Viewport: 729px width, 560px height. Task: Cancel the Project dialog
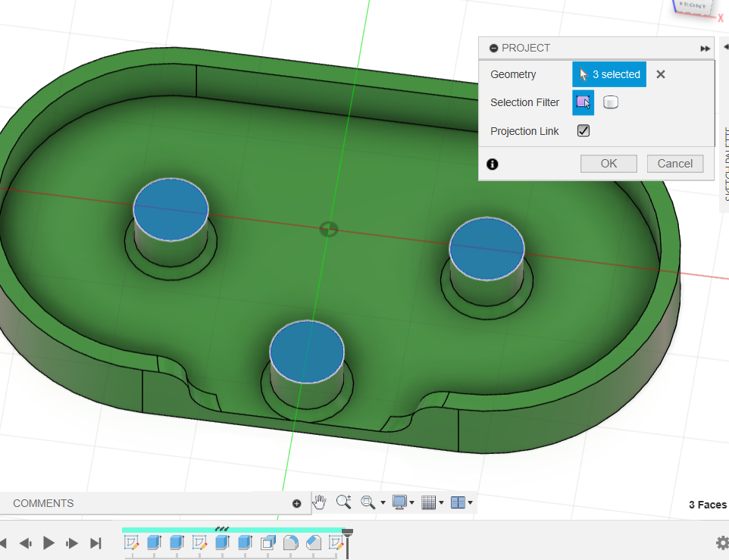(x=674, y=164)
